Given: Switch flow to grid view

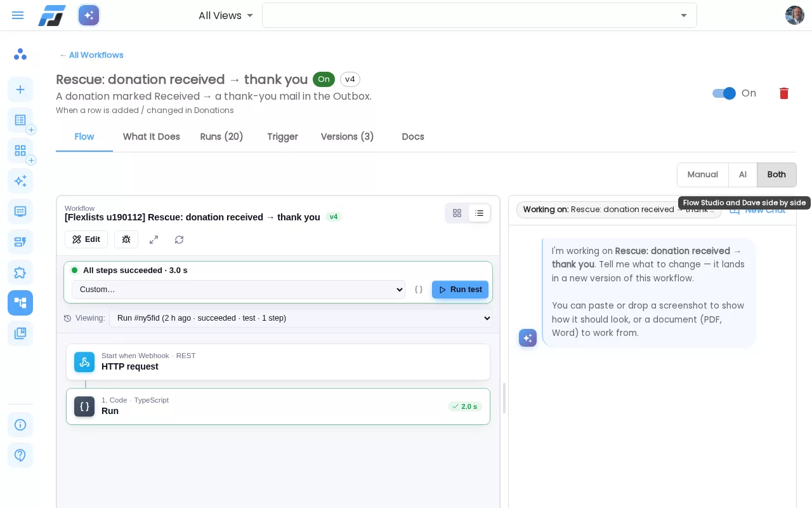Looking at the screenshot, I should click(457, 213).
